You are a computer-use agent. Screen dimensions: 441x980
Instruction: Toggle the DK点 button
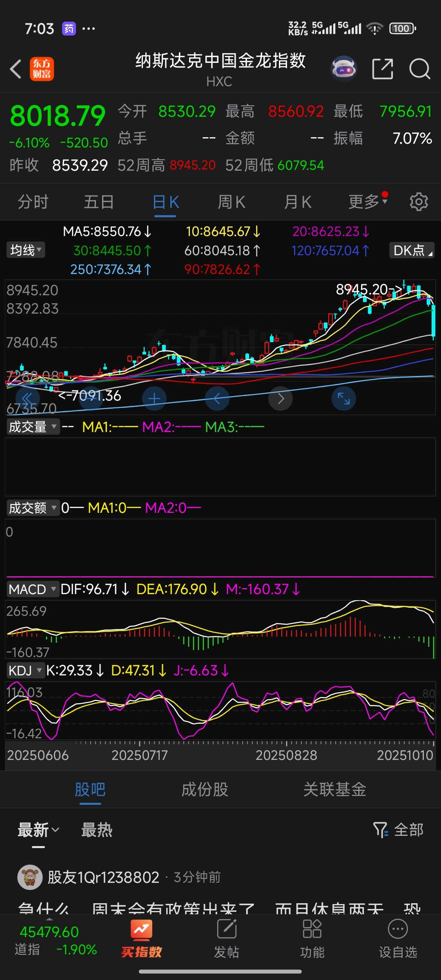412,250
